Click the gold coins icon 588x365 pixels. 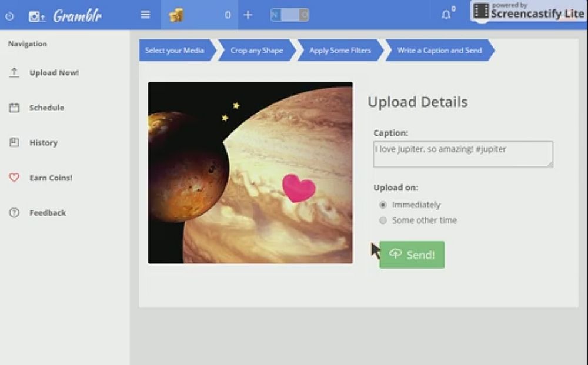coord(176,15)
